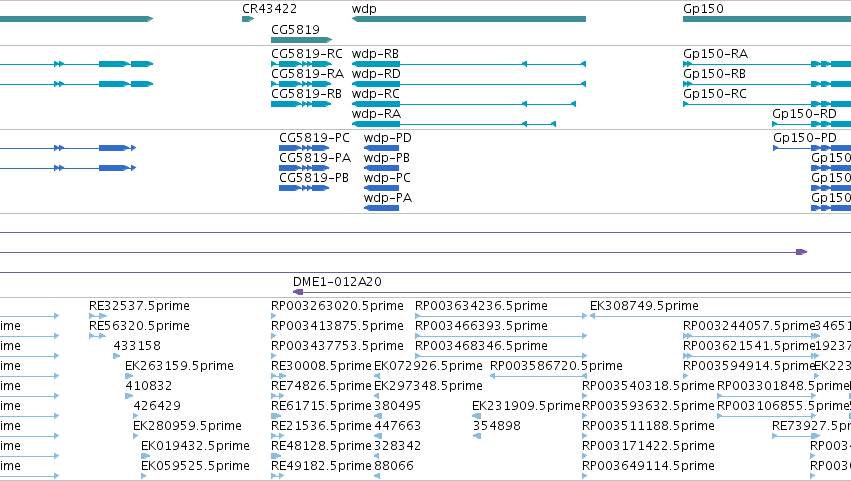Select transcript Gp150-RC
This screenshot has height=481, width=851.
(x=767, y=104)
